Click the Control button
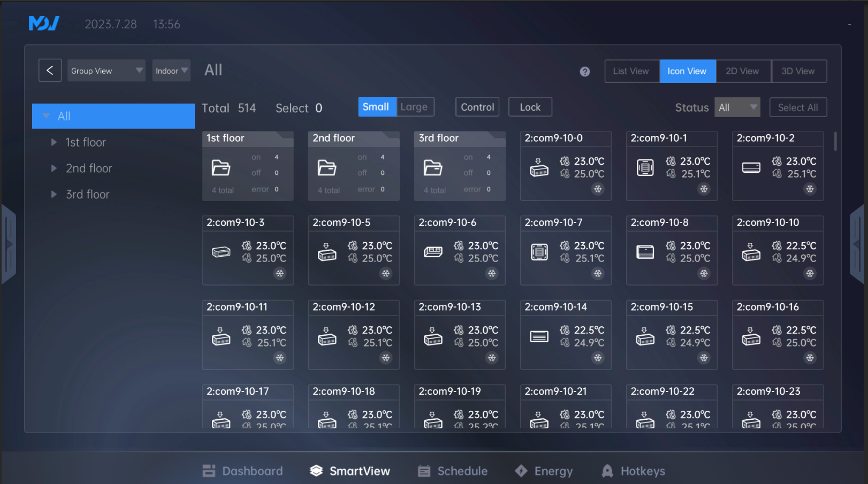Image resolution: width=868 pixels, height=484 pixels. (x=477, y=107)
